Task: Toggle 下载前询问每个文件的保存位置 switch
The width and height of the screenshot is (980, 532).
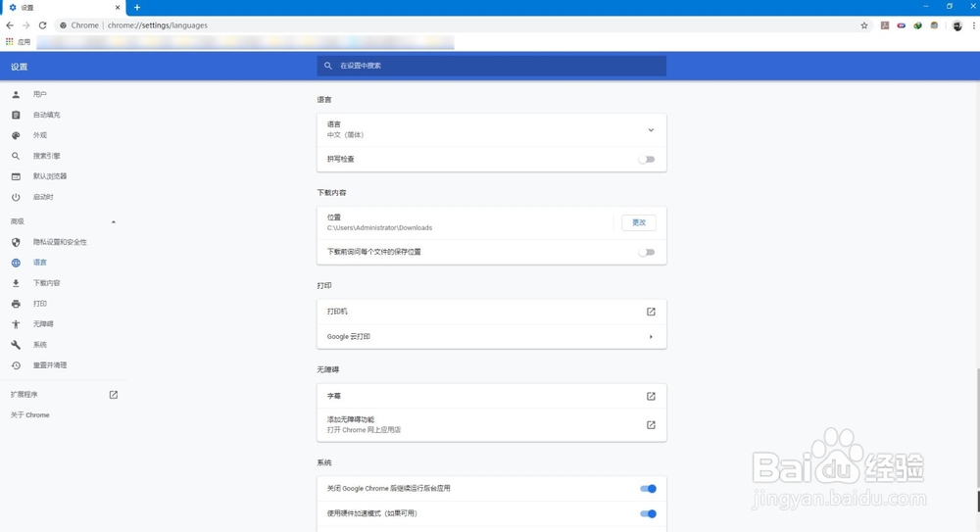Action: [x=647, y=252]
